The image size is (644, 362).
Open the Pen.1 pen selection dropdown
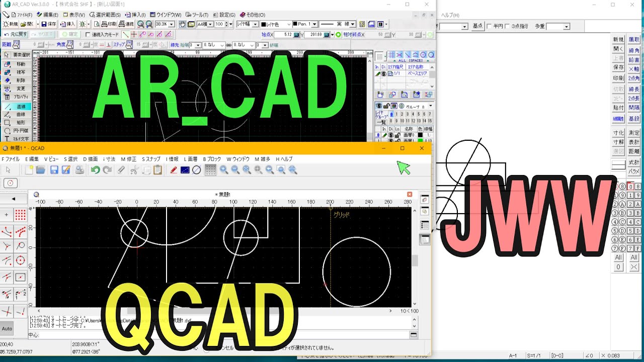click(314, 24)
